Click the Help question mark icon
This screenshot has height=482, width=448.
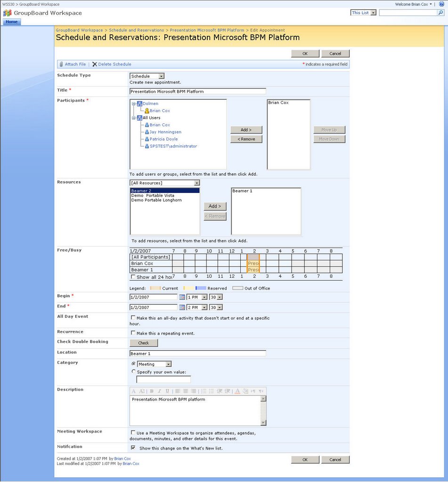click(x=441, y=4)
